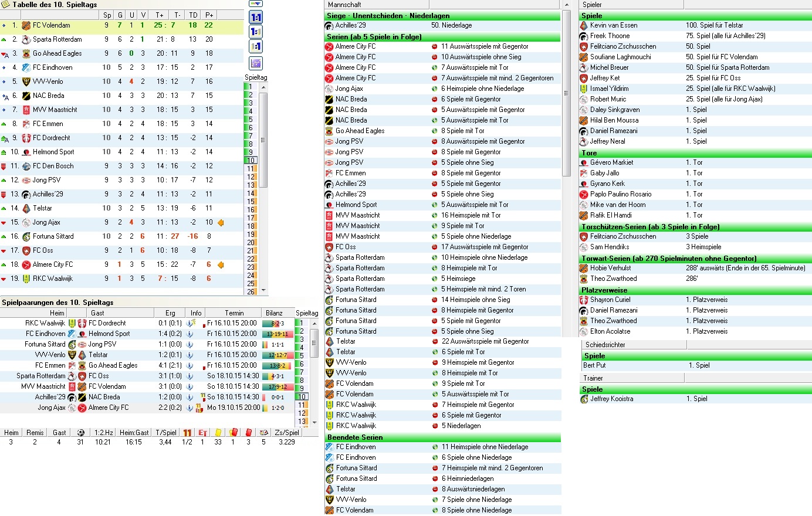Click the orange arrow marker in Almere City FC's table row

[x=221, y=265]
